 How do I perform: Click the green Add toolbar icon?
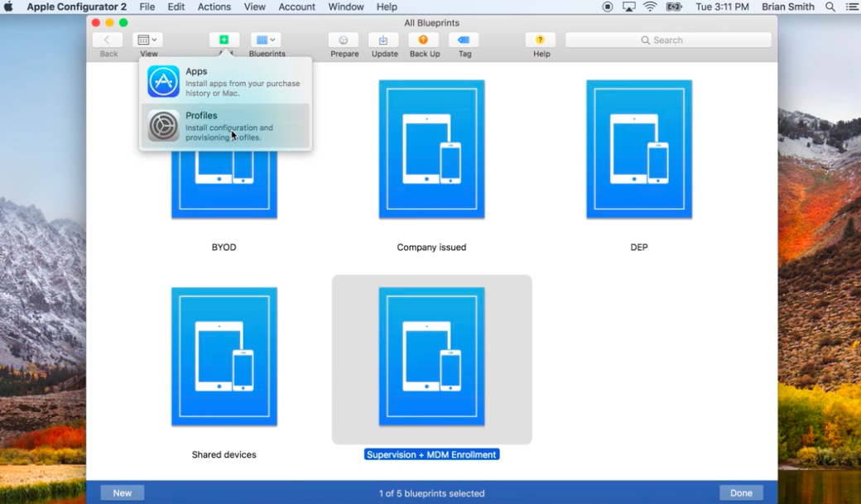coord(224,40)
